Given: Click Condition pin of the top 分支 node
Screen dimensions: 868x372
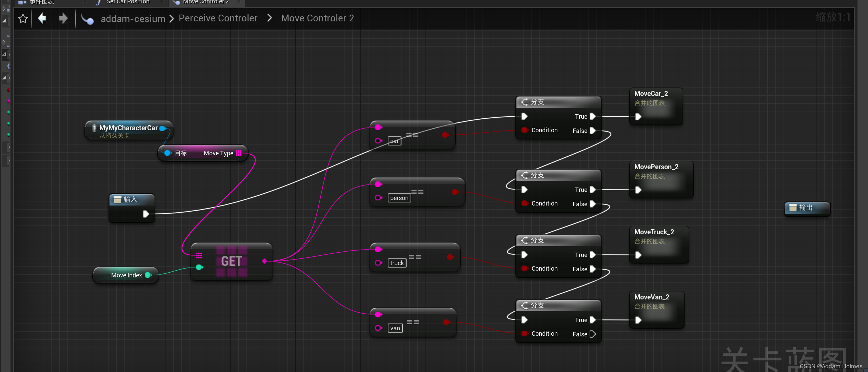Looking at the screenshot, I should pyautogui.click(x=525, y=130).
